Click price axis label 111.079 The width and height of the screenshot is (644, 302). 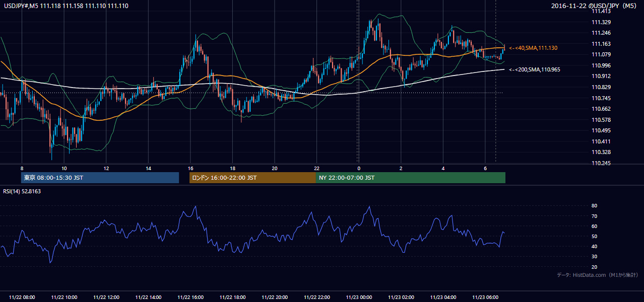click(x=601, y=54)
